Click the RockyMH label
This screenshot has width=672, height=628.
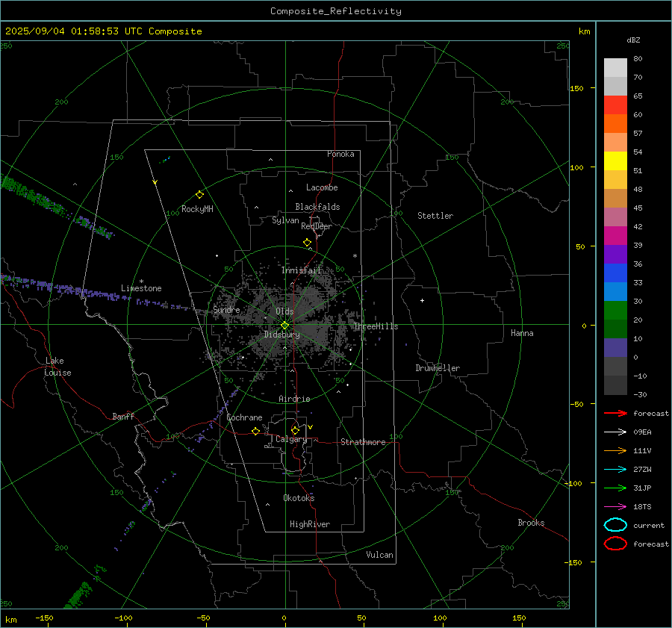click(x=197, y=209)
